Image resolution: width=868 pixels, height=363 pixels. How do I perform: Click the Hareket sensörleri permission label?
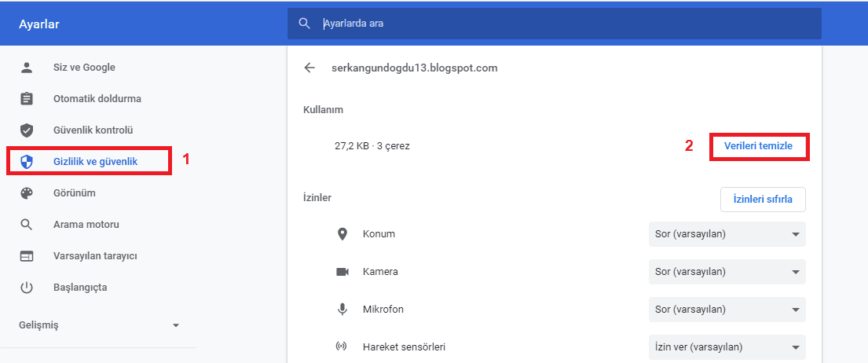pyautogui.click(x=404, y=347)
